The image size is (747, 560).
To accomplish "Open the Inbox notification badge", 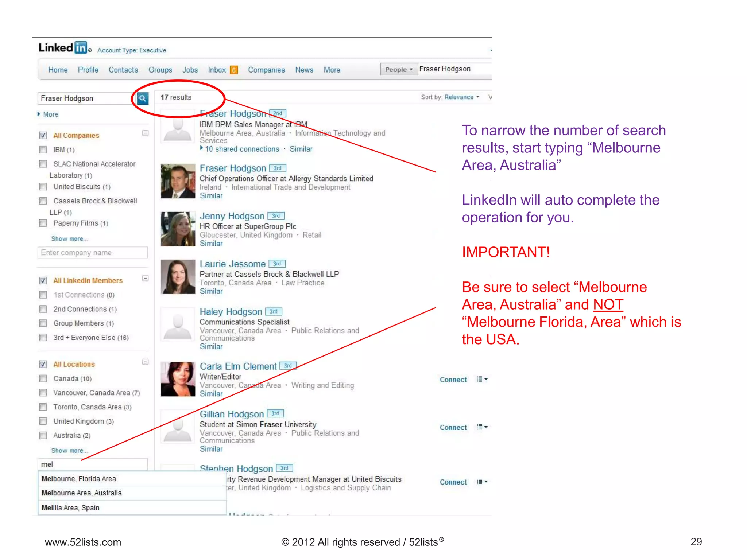I will point(234,70).
